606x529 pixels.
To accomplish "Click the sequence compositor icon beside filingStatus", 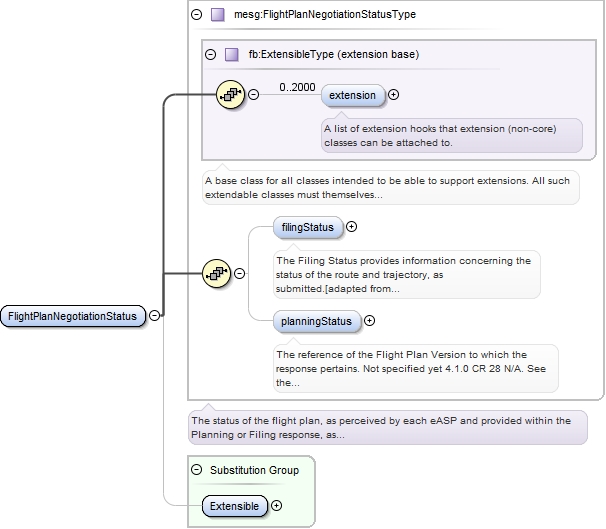I will [216, 273].
